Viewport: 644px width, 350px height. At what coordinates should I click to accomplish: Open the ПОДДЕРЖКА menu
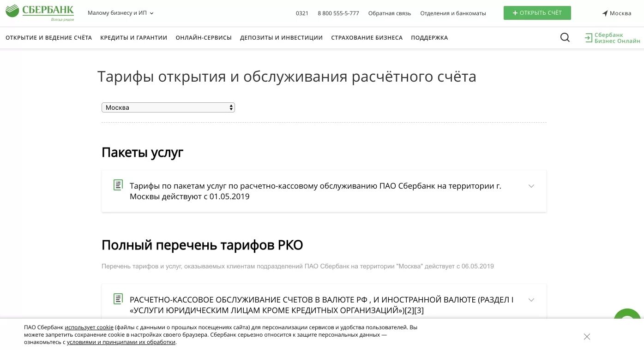point(429,38)
